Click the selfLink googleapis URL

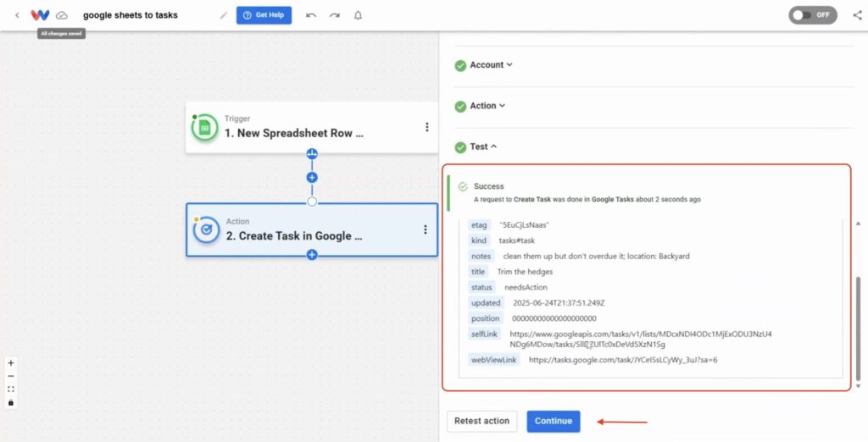pos(641,339)
